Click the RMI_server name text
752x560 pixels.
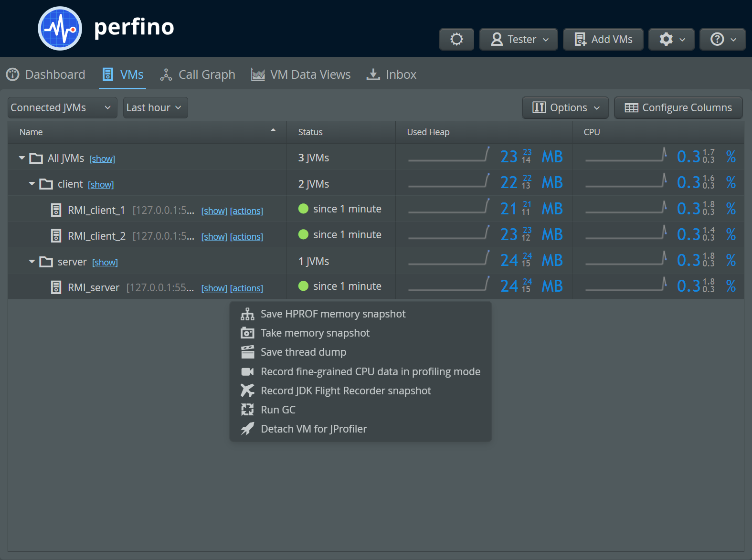[x=94, y=288]
